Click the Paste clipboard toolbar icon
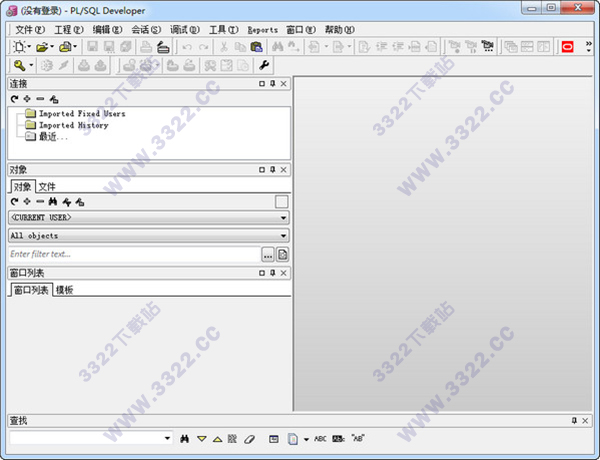This screenshot has height=460, width=600. pos(256,47)
